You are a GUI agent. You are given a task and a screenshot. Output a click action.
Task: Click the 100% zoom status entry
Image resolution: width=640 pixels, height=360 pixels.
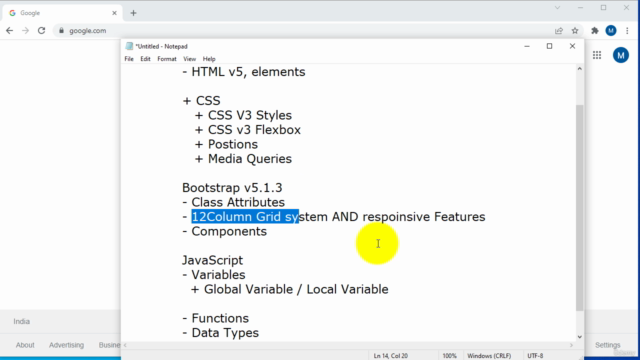(x=449, y=356)
